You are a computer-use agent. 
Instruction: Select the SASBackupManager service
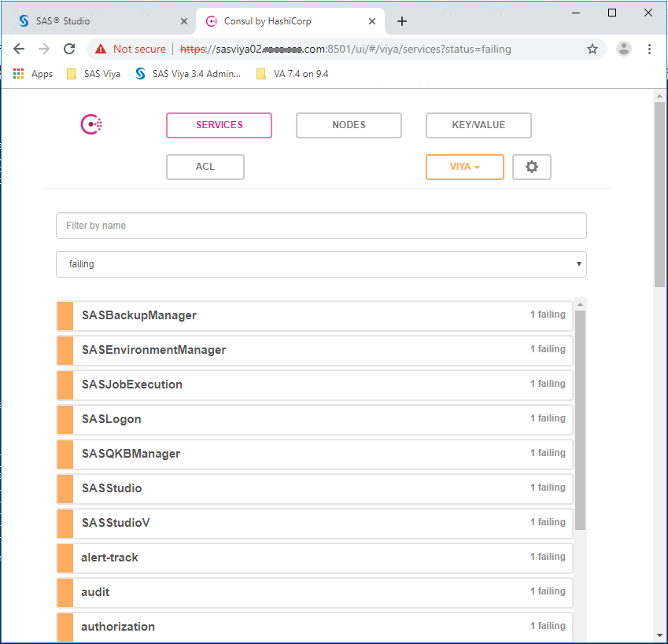pos(315,316)
